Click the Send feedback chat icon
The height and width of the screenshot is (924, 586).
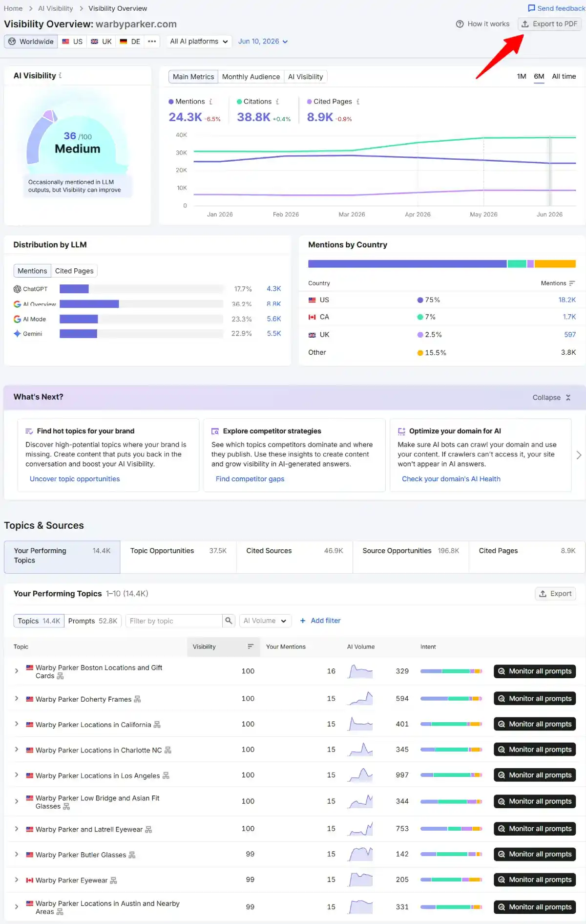(x=531, y=8)
